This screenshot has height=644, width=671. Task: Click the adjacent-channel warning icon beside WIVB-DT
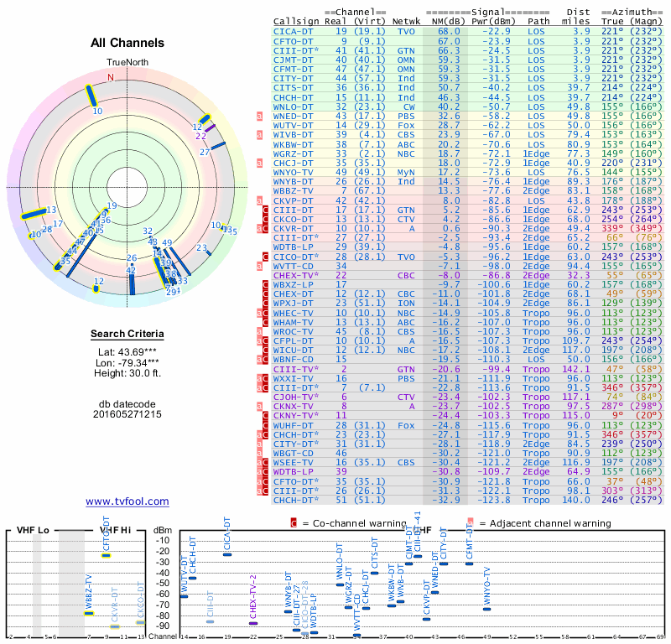pyautogui.click(x=260, y=135)
